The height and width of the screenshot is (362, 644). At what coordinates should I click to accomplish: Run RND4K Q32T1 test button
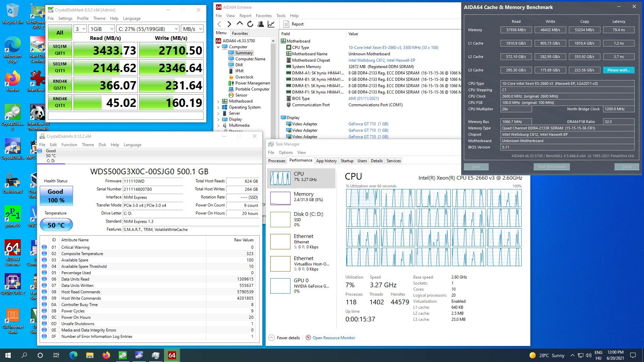pyautogui.click(x=60, y=85)
